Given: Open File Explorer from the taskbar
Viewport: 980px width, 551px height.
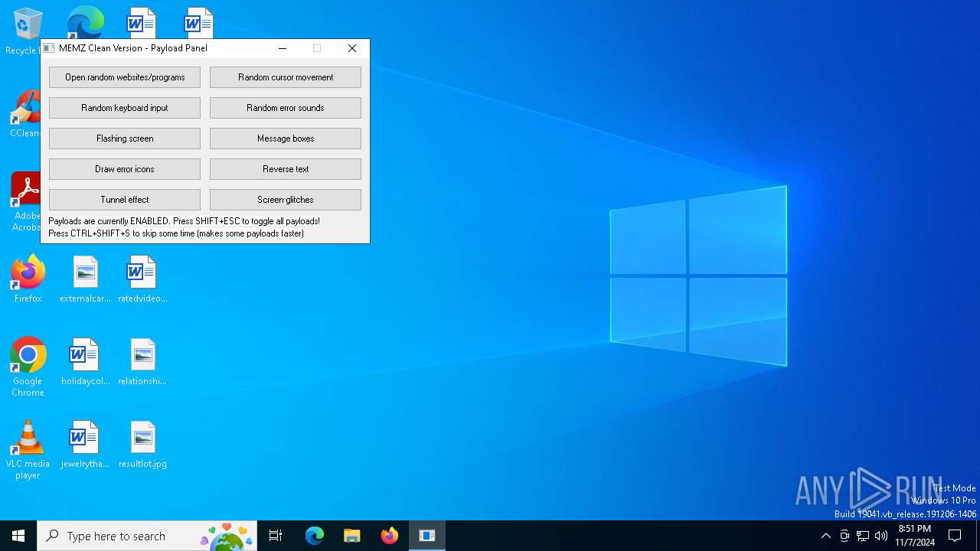Looking at the screenshot, I should point(352,536).
